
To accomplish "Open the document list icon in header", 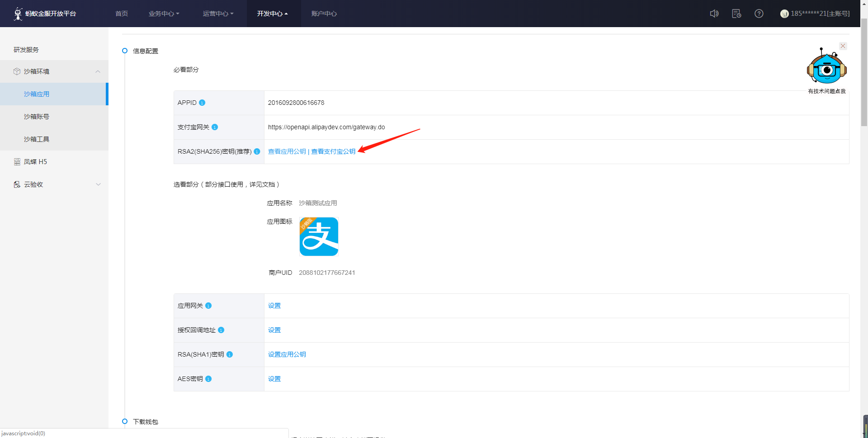I will (736, 14).
